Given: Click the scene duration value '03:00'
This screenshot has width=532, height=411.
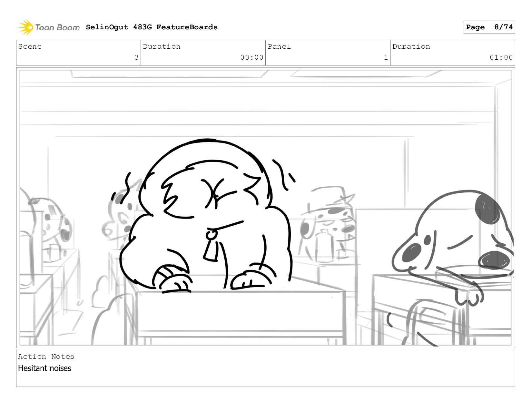Looking at the screenshot, I should 252,57.
